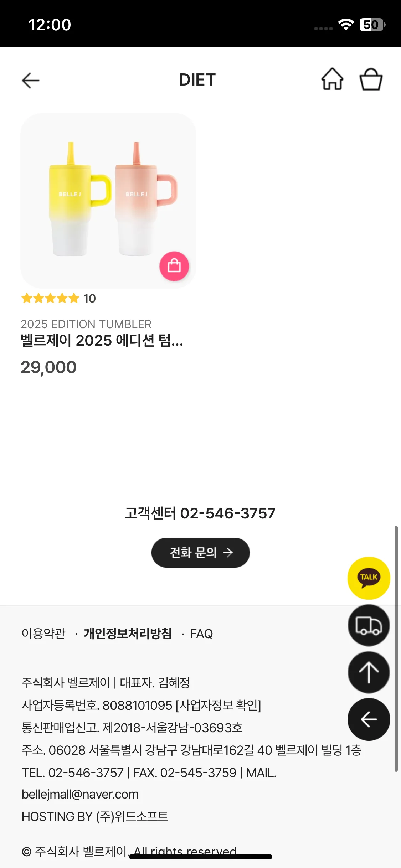Viewport: 401px width, 868px height.
Task: Tap the 전화 문의 phone inquiry button
Action: tap(200, 552)
